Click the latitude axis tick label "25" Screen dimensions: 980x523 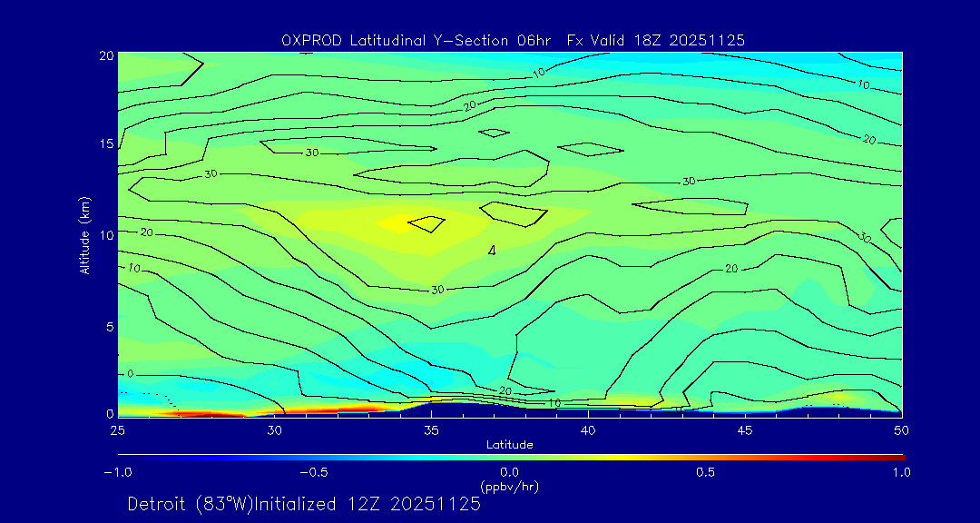pyautogui.click(x=116, y=431)
